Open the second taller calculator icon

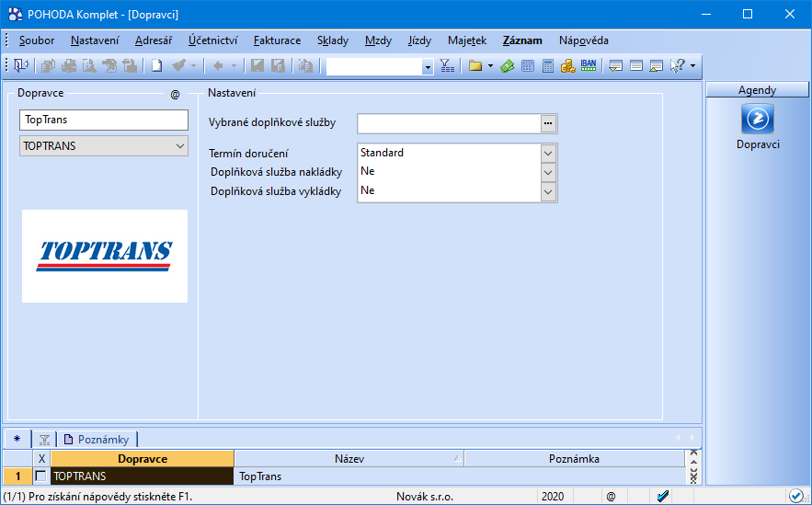tap(548, 66)
